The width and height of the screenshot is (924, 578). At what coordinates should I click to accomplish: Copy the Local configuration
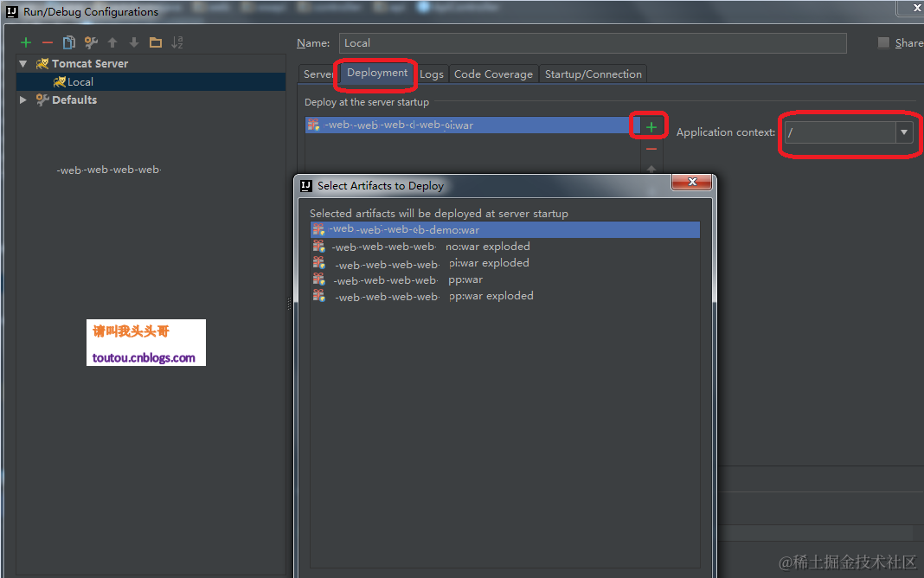(x=68, y=42)
